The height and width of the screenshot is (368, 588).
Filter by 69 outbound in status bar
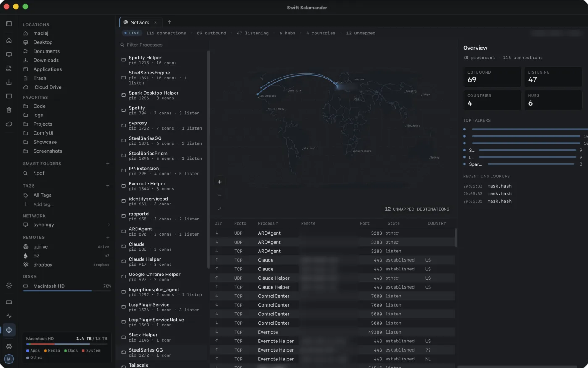point(211,33)
